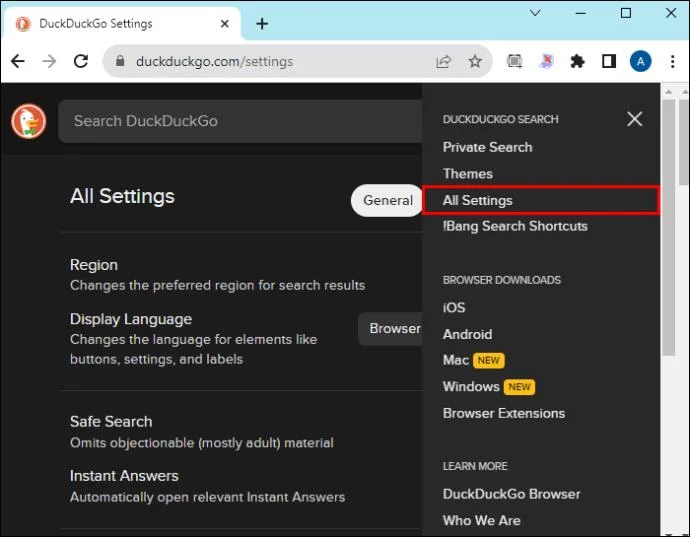Open Themes in the side menu

point(467,173)
